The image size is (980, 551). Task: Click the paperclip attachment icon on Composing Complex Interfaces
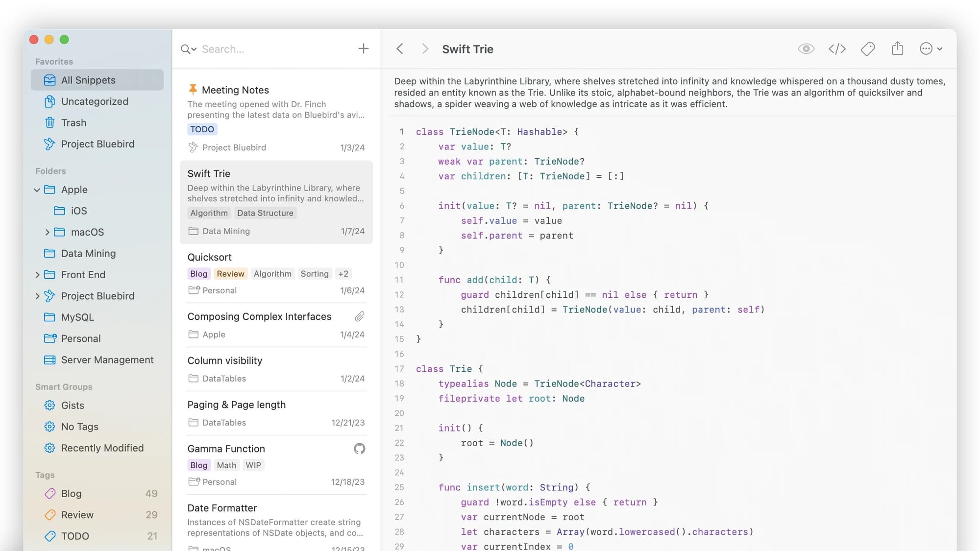359,316
